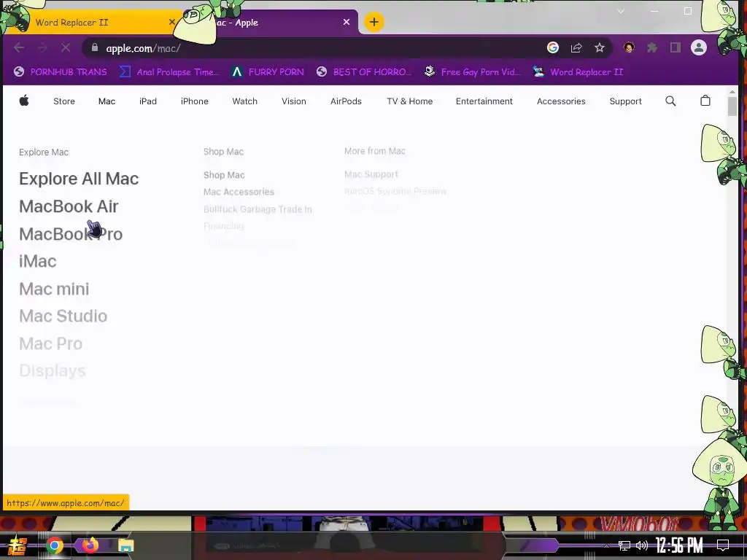Open the Chrome profile avatar

[x=698, y=47]
